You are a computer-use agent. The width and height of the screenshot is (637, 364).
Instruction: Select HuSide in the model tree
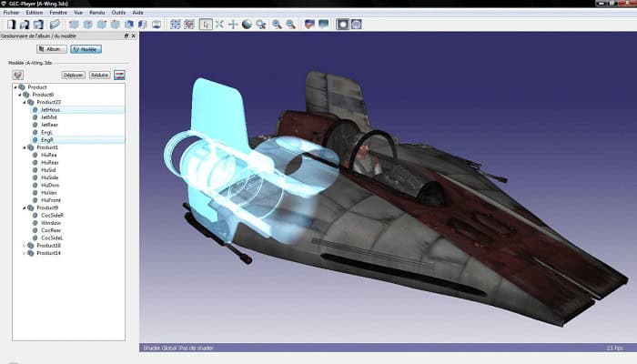click(49, 177)
